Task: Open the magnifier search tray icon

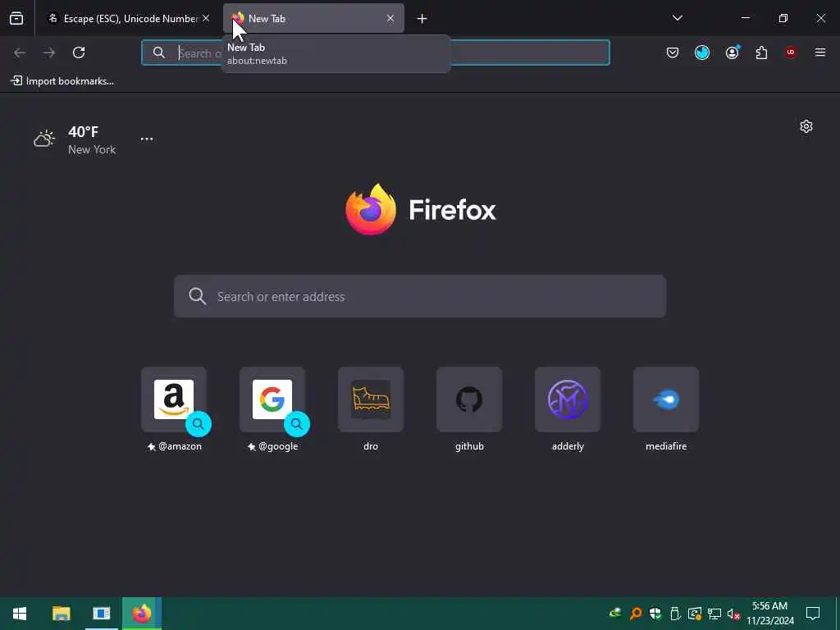Action: click(x=636, y=614)
